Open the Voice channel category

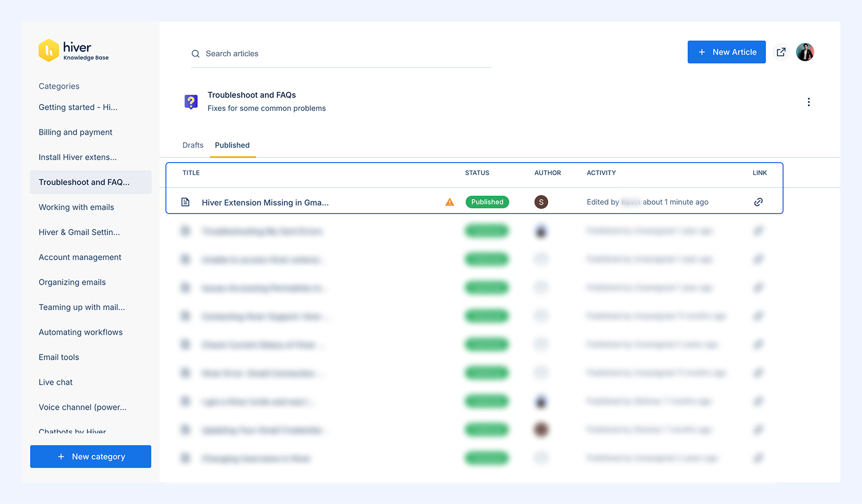coord(82,407)
